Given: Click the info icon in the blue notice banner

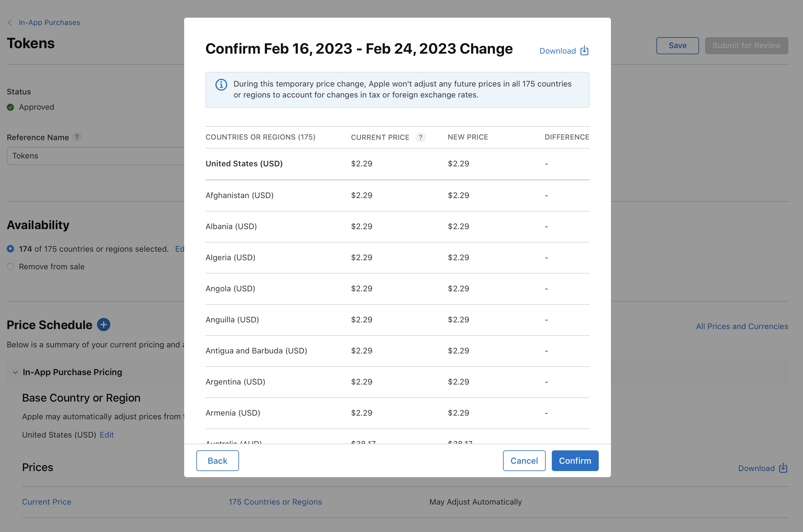Looking at the screenshot, I should point(221,85).
